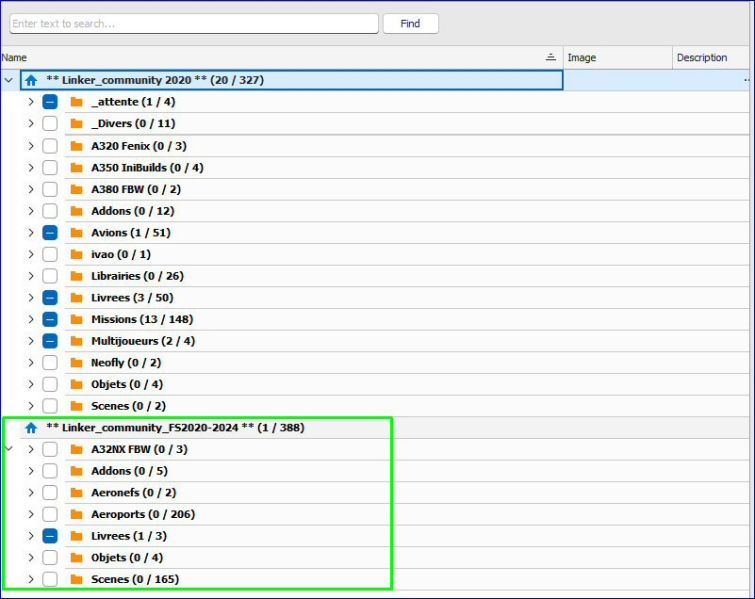Sort by the Name column header
This screenshot has width=755, height=599.
click(282, 58)
